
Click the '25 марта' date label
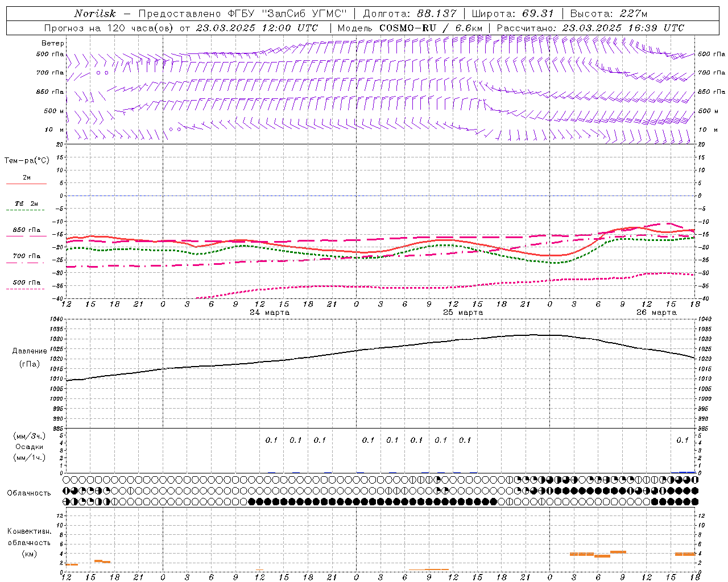point(463,313)
